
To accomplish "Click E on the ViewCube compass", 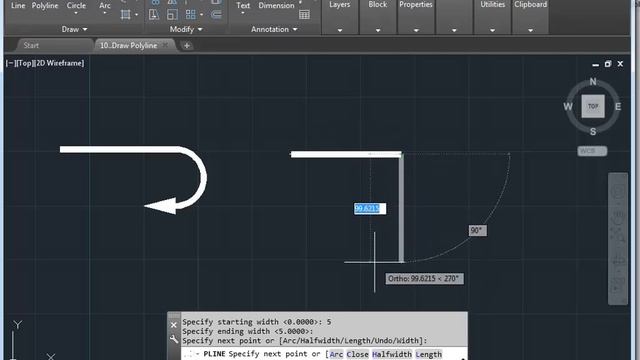I will pos(618,107).
